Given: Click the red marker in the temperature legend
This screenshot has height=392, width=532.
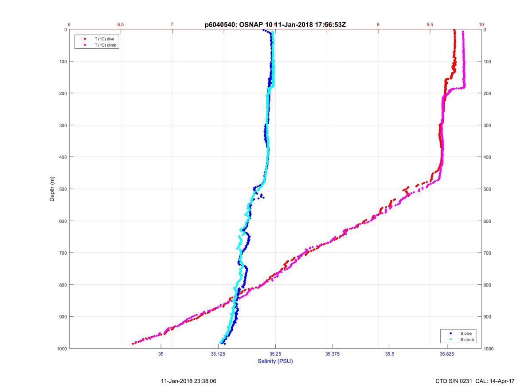Looking at the screenshot, I should tap(85, 39).
